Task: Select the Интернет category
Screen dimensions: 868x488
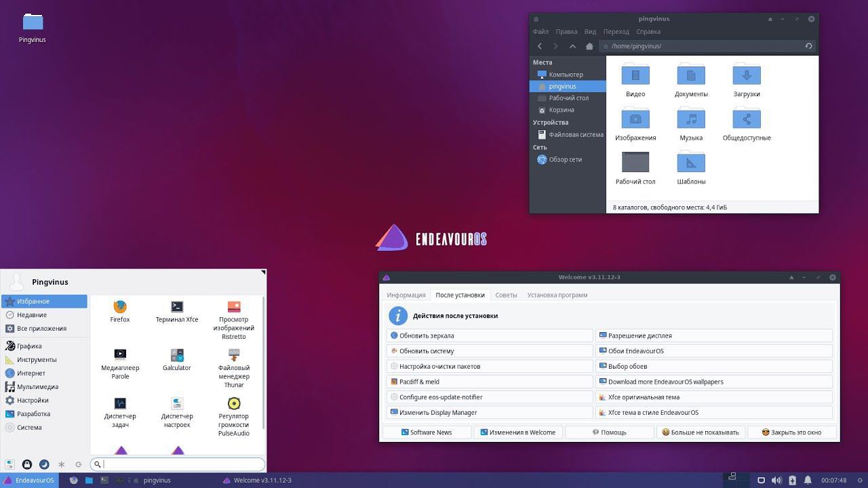Action: [x=45, y=373]
